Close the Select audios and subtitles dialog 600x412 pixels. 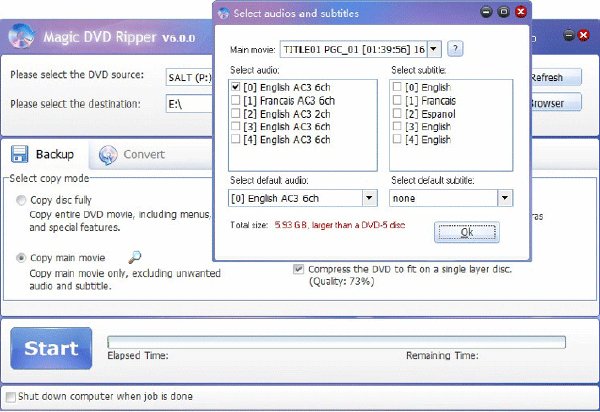(521, 12)
